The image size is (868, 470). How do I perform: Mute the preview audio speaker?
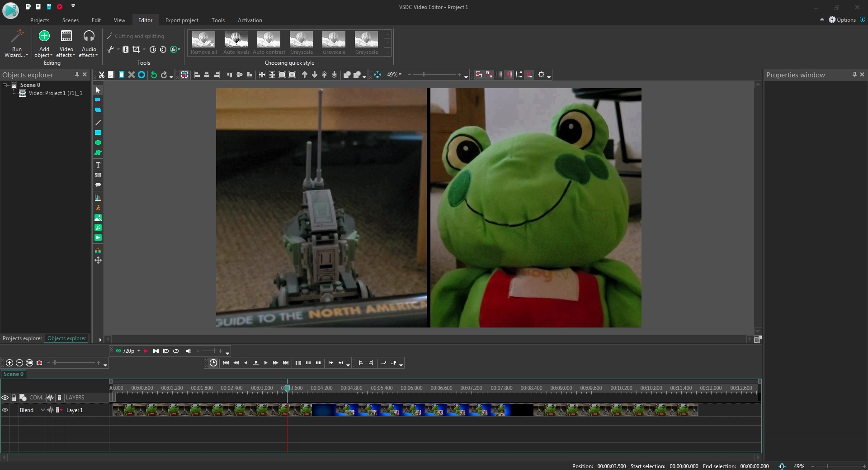tap(189, 351)
